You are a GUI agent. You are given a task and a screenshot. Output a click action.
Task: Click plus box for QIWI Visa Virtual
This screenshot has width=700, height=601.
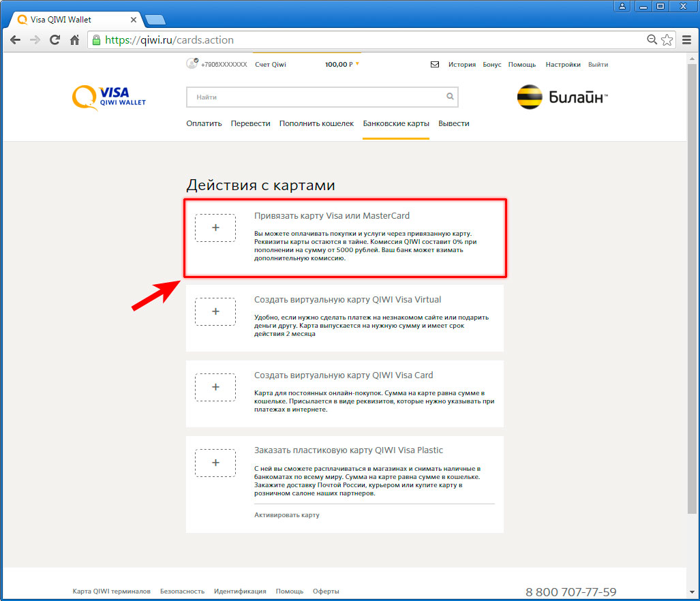pyautogui.click(x=215, y=311)
